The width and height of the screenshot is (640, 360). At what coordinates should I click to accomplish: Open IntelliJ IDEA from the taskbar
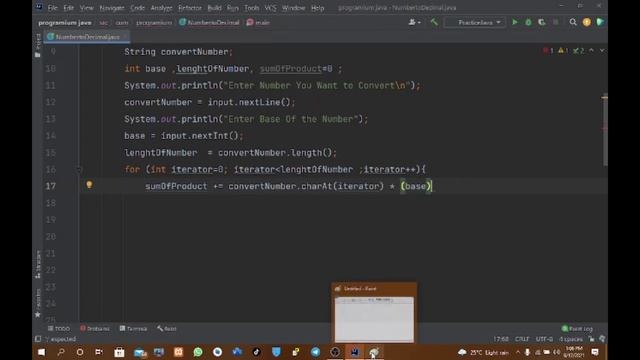(x=355, y=352)
